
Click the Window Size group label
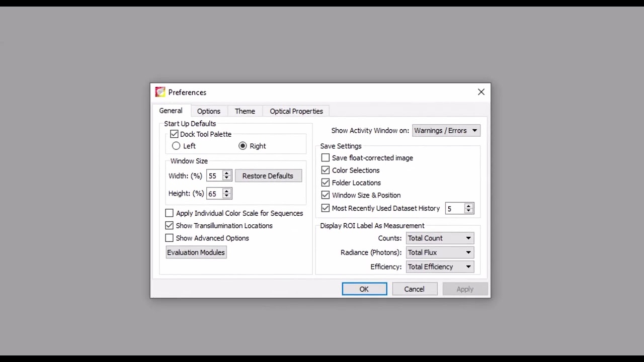pos(189,161)
